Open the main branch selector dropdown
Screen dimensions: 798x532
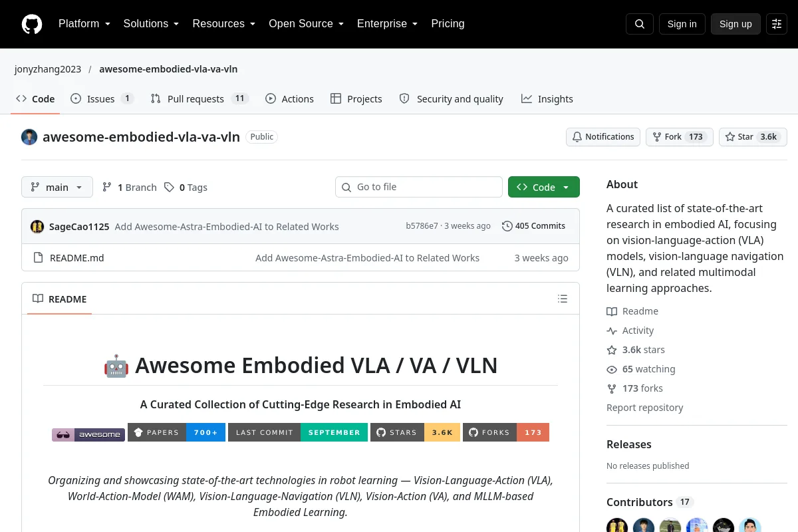[57, 187]
